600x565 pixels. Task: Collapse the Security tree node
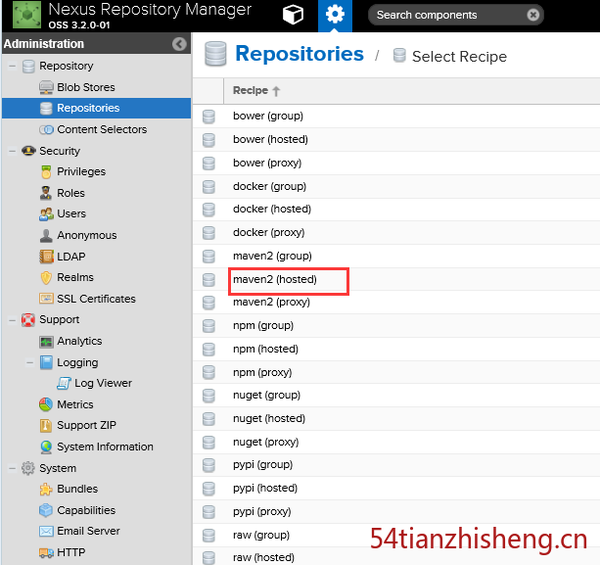[12, 151]
